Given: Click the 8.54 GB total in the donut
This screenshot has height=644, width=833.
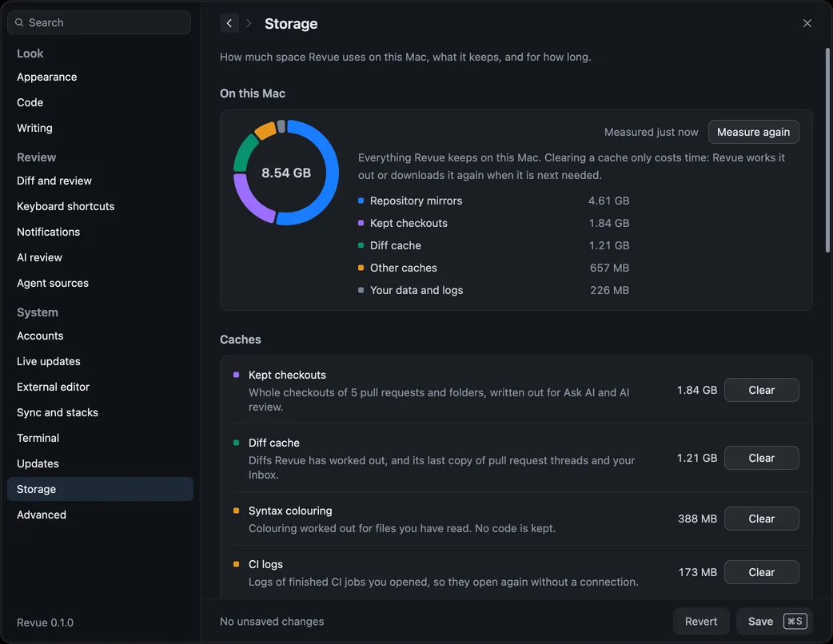Looking at the screenshot, I should [x=286, y=173].
